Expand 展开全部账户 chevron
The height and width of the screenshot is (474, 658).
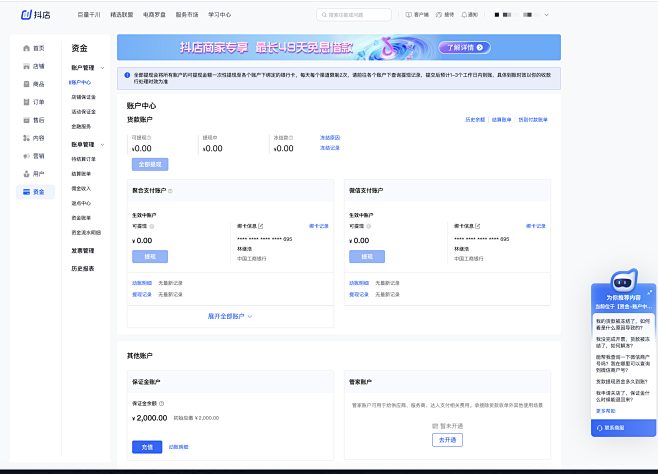pyautogui.click(x=250, y=317)
